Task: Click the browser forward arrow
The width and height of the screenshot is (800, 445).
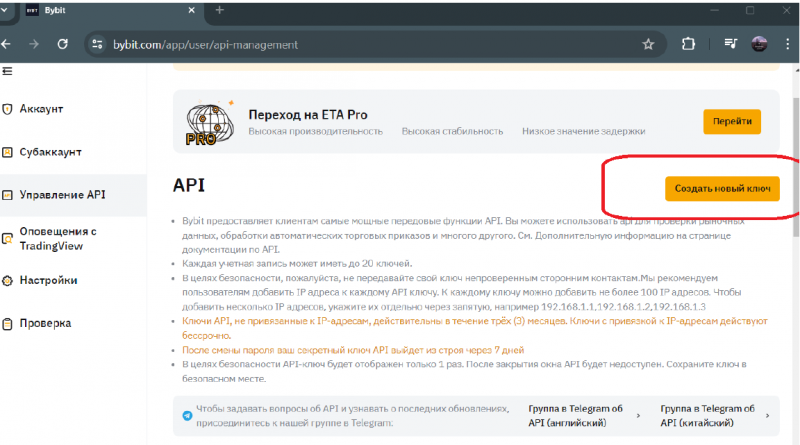Action: (x=34, y=44)
